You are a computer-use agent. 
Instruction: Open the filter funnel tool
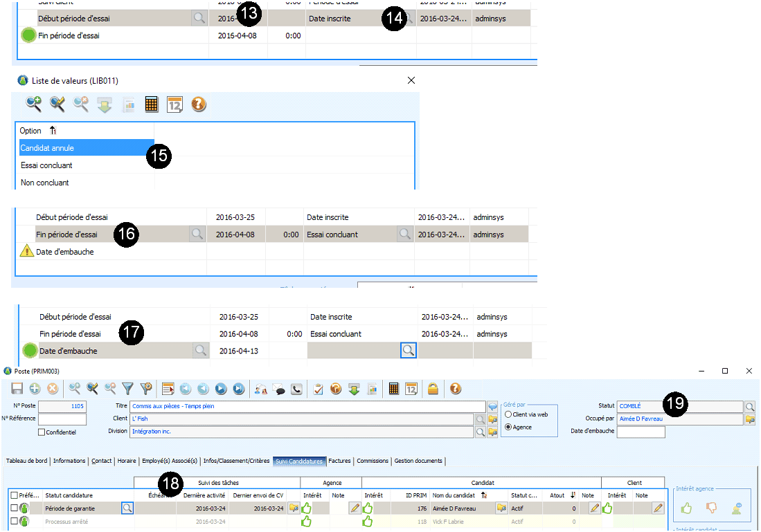tap(127, 389)
